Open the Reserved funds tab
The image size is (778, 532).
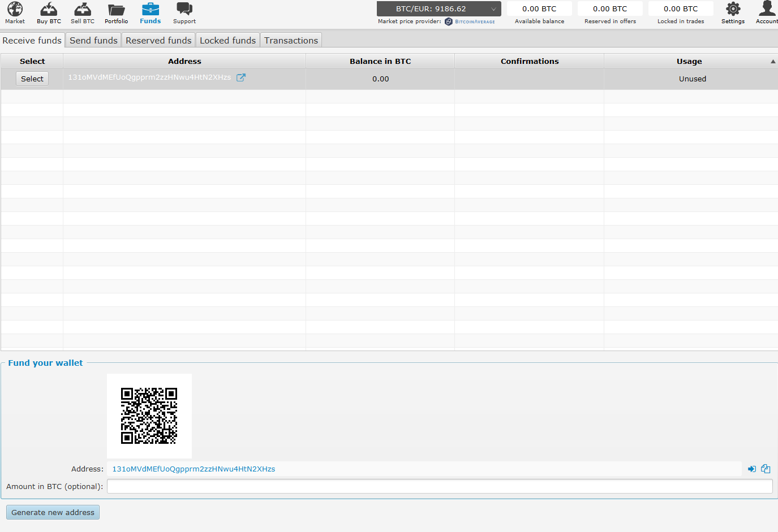(158, 40)
